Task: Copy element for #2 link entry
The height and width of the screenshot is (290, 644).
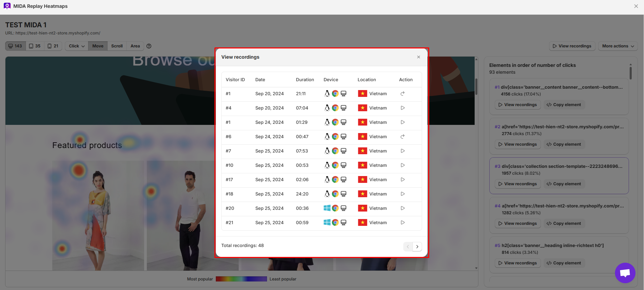Action: coord(564,144)
